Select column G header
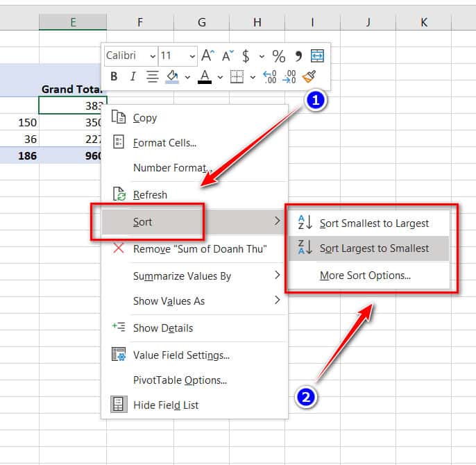476x465 pixels. 201,22
